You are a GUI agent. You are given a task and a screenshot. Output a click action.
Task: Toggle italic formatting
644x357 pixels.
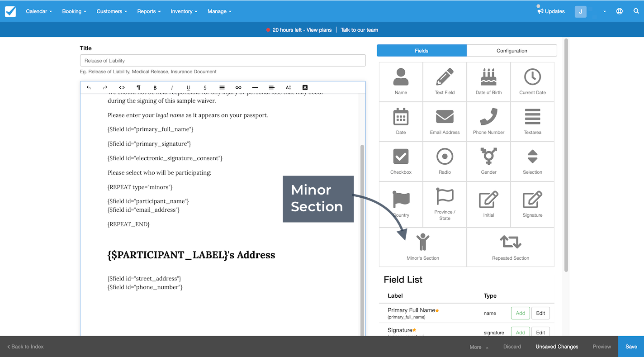pyautogui.click(x=172, y=87)
